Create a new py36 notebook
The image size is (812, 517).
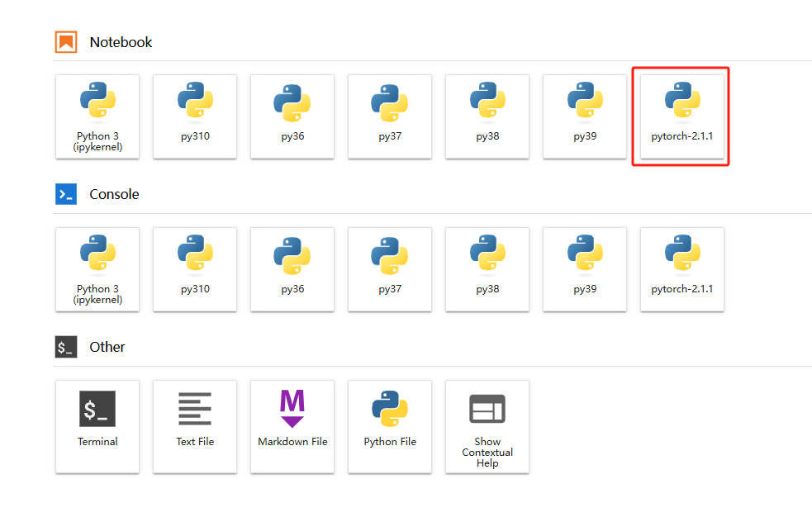pyautogui.click(x=292, y=116)
